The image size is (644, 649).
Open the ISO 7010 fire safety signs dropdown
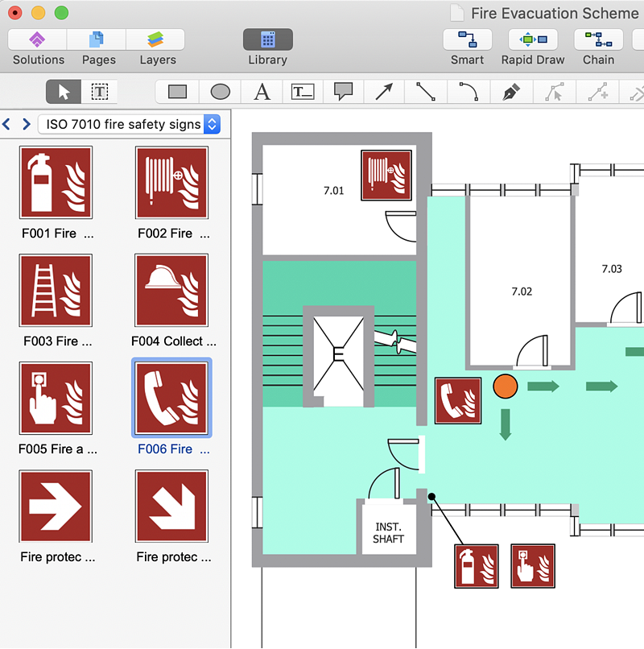coord(129,124)
